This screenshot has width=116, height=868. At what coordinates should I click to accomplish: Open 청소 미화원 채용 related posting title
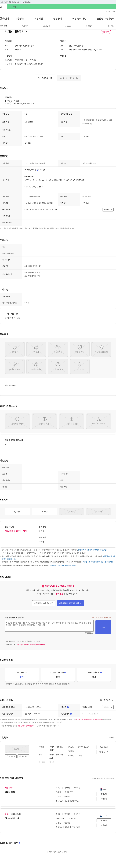(12, 818)
